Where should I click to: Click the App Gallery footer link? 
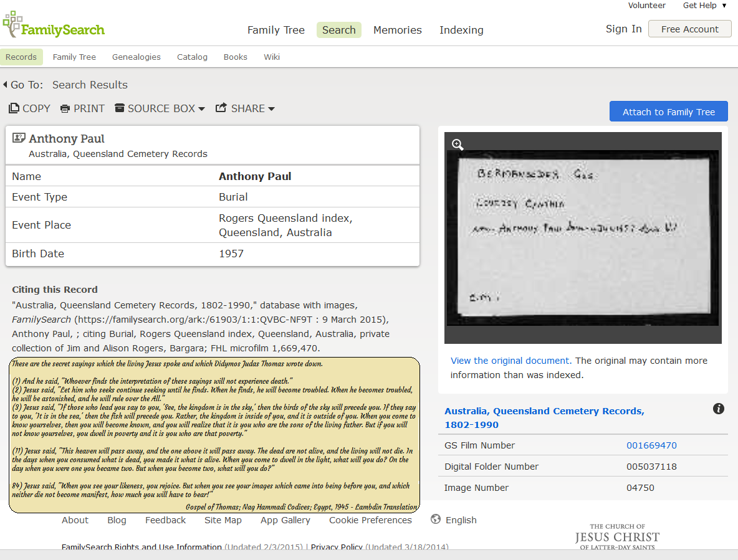pyautogui.click(x=285, y=520)
